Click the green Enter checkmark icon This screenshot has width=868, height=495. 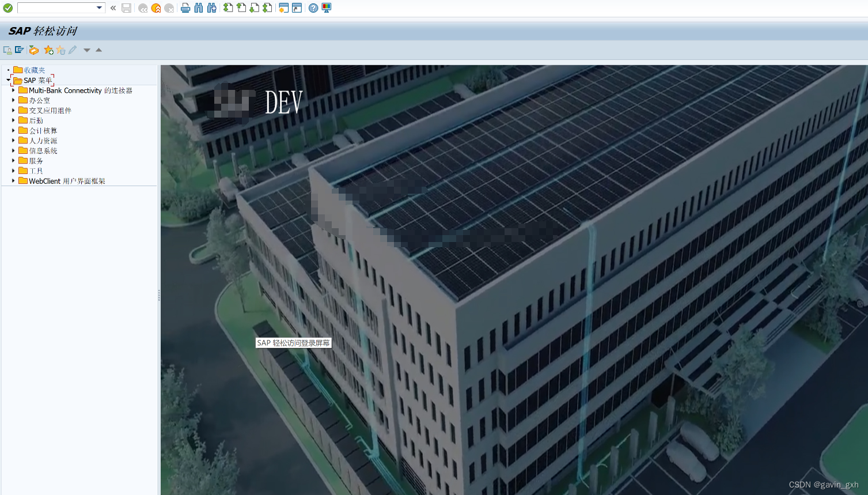(x=8, y=8)
